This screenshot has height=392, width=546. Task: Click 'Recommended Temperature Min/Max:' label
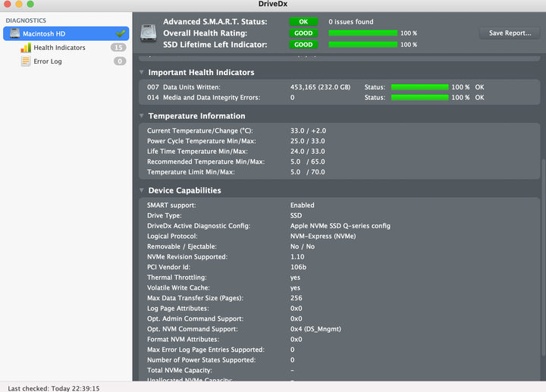point(206,162)
